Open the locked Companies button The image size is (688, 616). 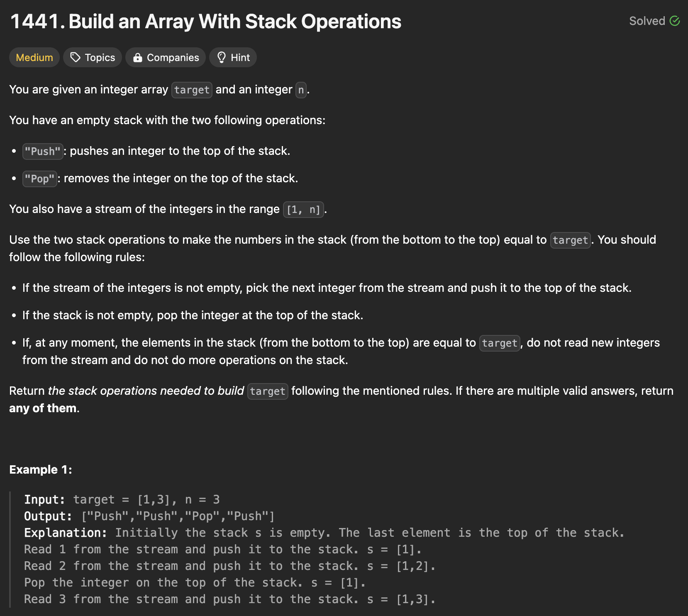166,57
